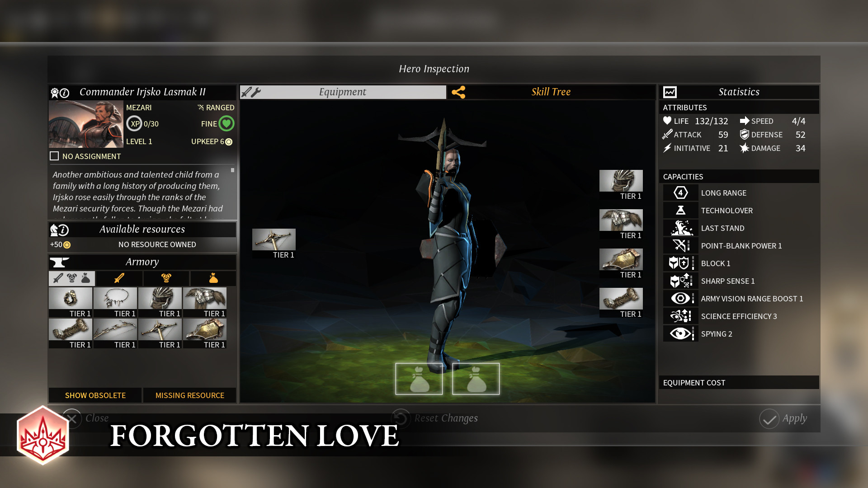The height and width of the screenshot is (488, 868).
Task: Click the Last Stand capacity icon
Action: coord(680,228)
